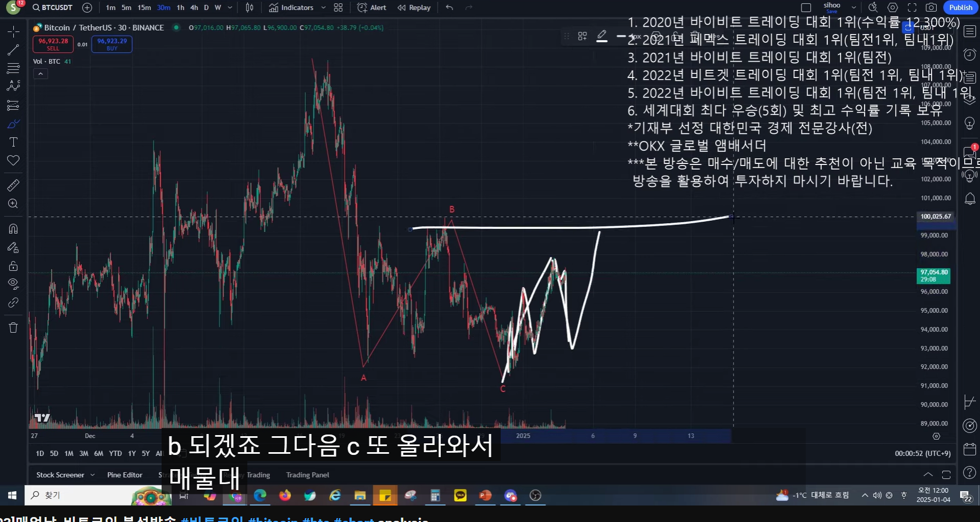Open Quick Search lightning magnifier icon
The width and height of the screenshot is (980, 522).
[873, 8]
